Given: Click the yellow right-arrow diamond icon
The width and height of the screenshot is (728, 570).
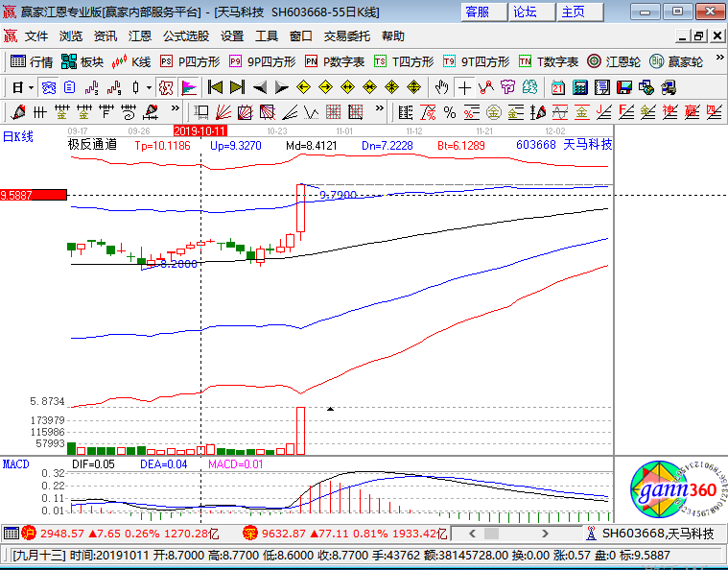Looking at the screenshot, I should click(325, 87).
